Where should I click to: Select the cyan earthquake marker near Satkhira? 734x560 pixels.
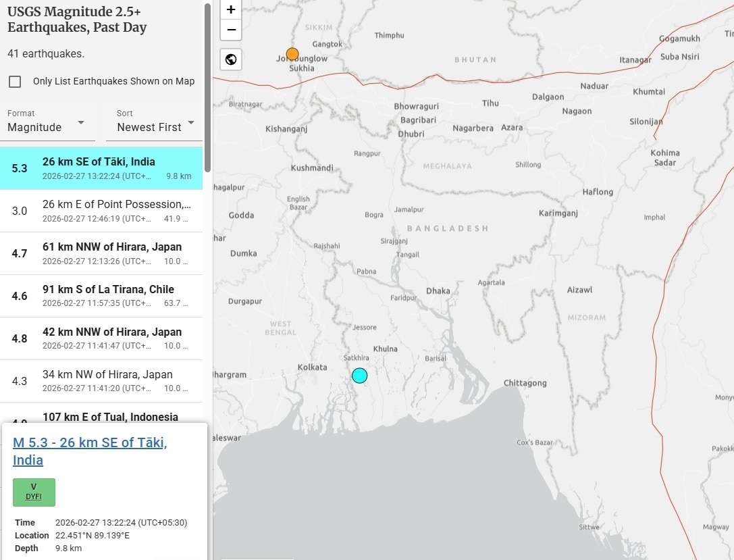(359, 376)
